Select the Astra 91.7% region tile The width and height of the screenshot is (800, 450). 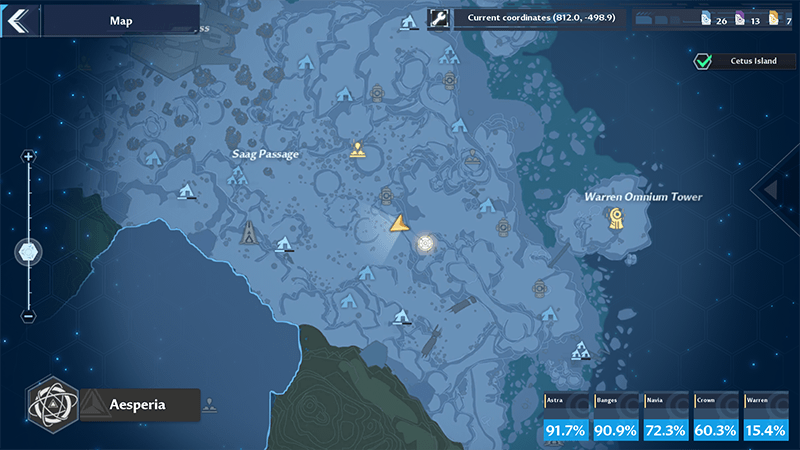566,418
